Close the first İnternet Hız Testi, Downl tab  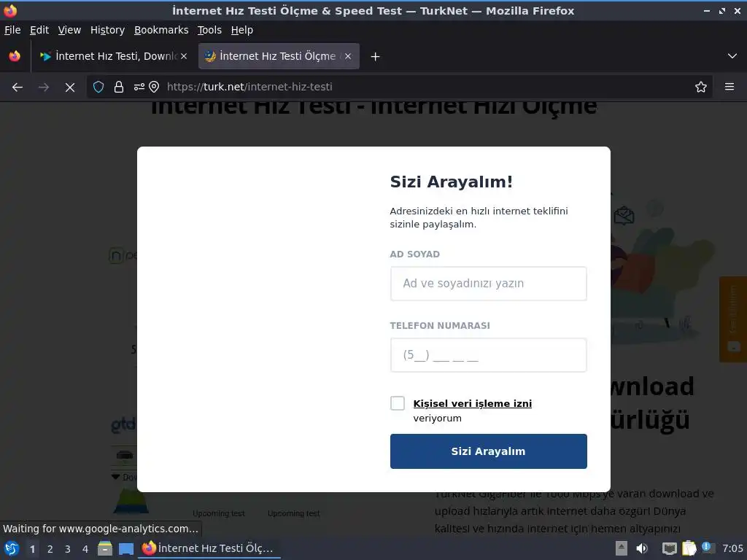point(184,56)
